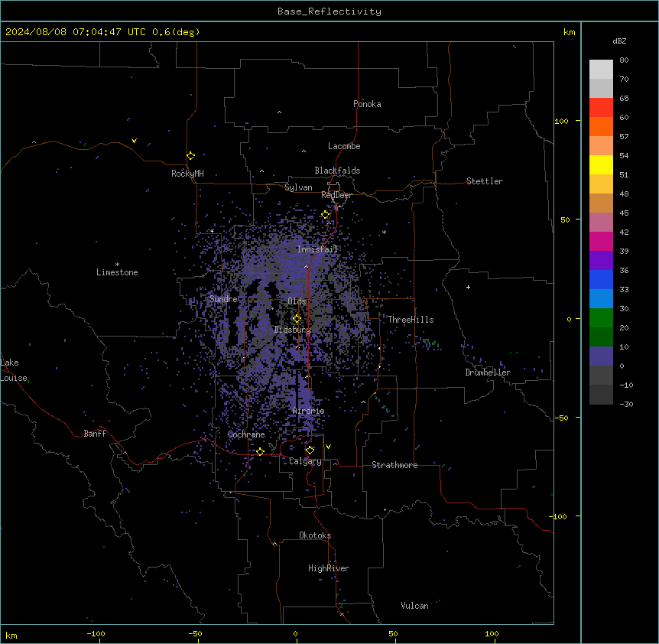Viewport: 659px width, 644px height.
Task: Select the green 30 dBZ legend color
Action: coord(601,318)
